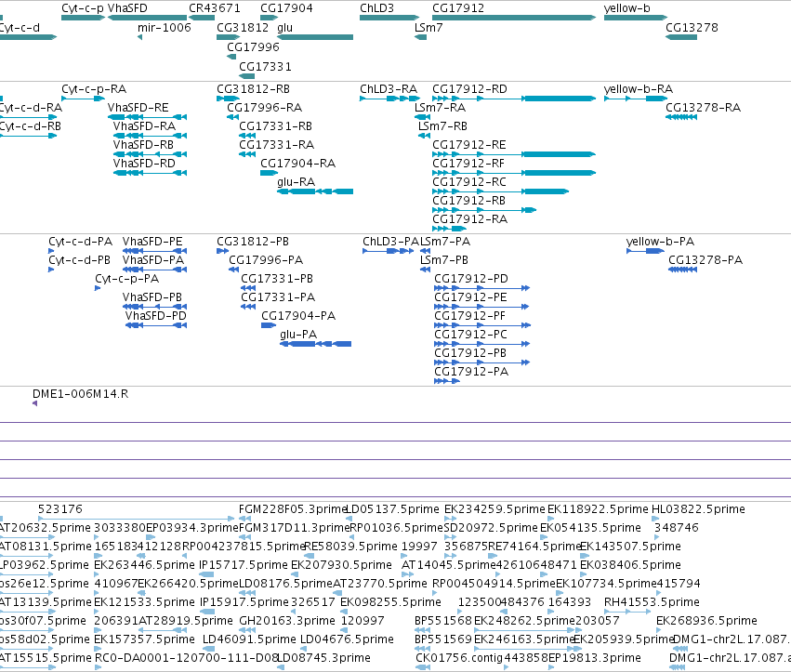Select the glu-RA transcript glyph
Image resolution: width=791 pixels, height=672 pixels.
315,191
